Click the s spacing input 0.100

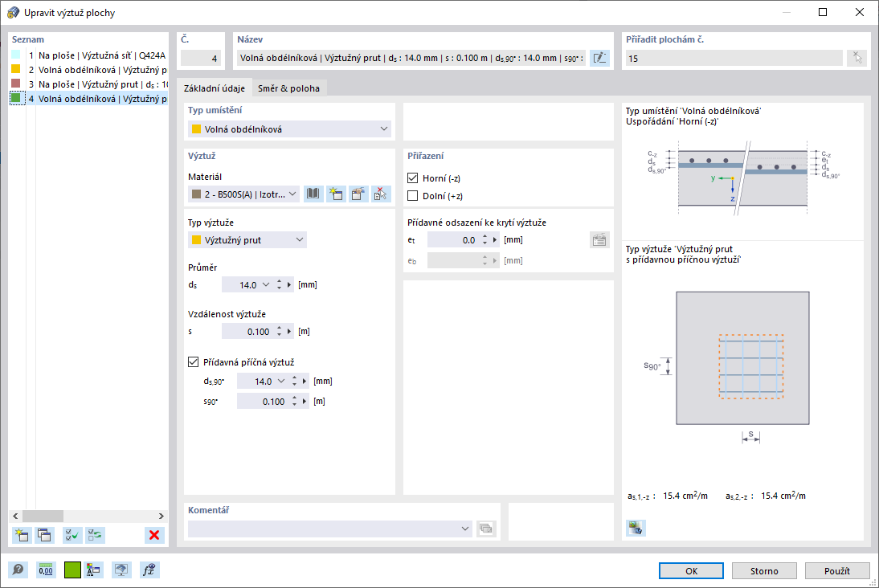click(247, 332)
